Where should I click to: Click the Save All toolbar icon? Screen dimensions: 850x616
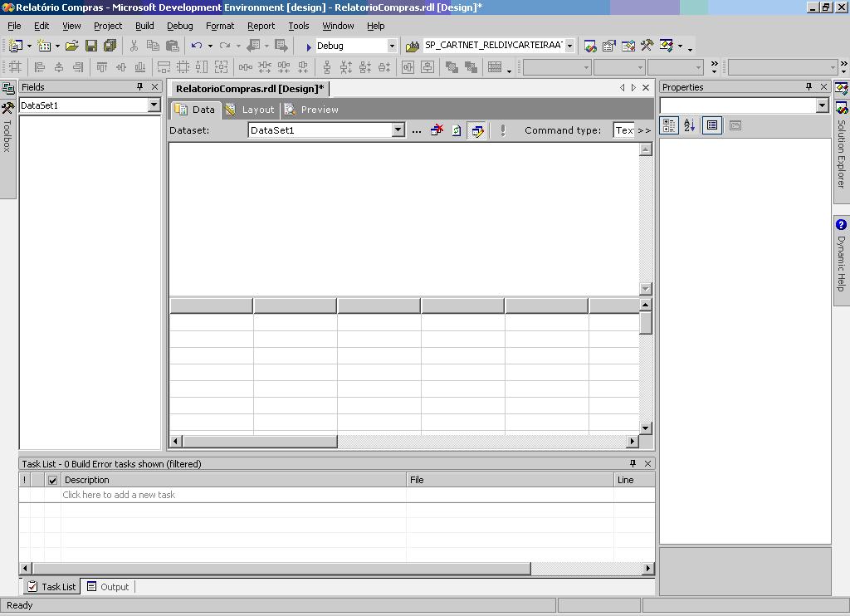[x=110, y=46]
